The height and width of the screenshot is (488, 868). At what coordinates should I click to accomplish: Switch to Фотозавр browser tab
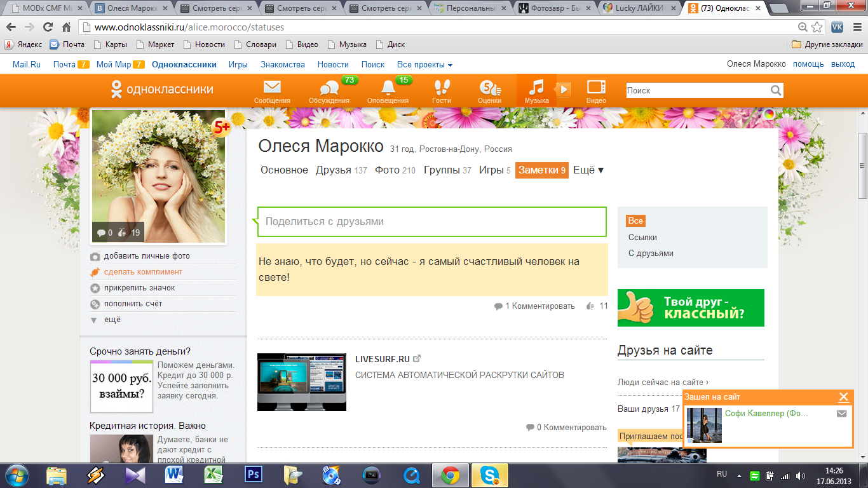pyautogui.click(x=556, y=8)
